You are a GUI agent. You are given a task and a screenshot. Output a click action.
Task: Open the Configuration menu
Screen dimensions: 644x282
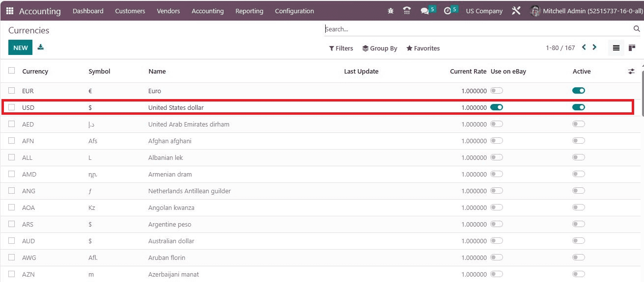coord(294,11)
